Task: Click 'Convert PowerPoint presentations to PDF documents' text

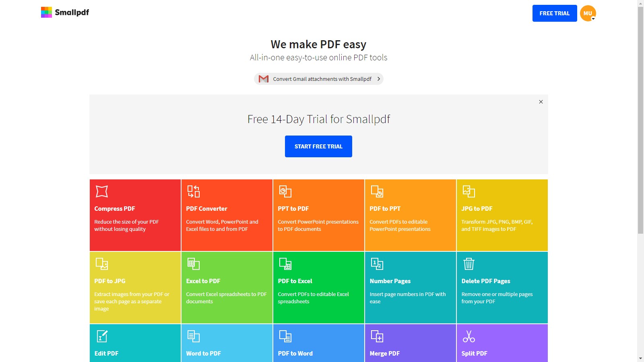Action: [318, 225]
